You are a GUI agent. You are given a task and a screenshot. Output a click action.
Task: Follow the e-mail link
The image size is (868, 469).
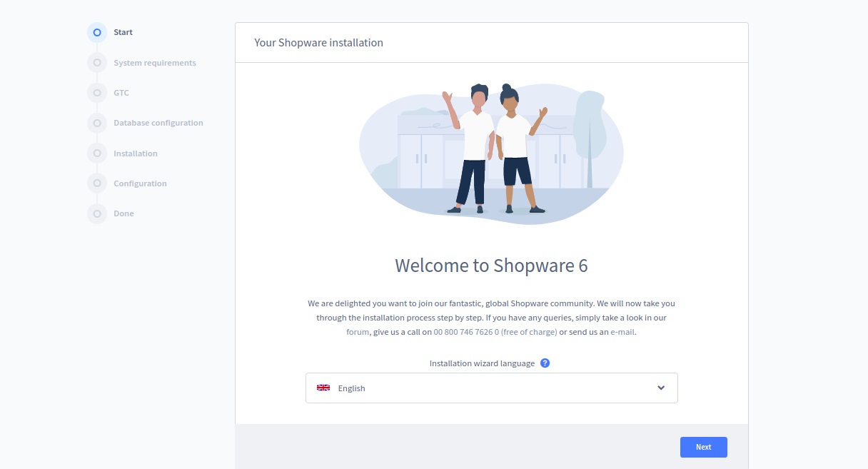pyautogui.click(x=622, y=332)
